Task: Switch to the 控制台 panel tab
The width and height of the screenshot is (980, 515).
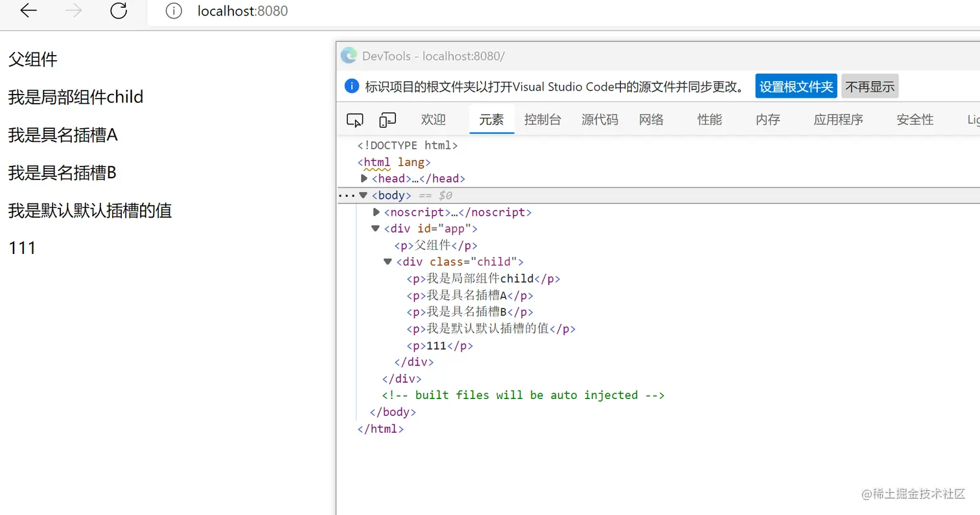Action: tap(542, 119)
